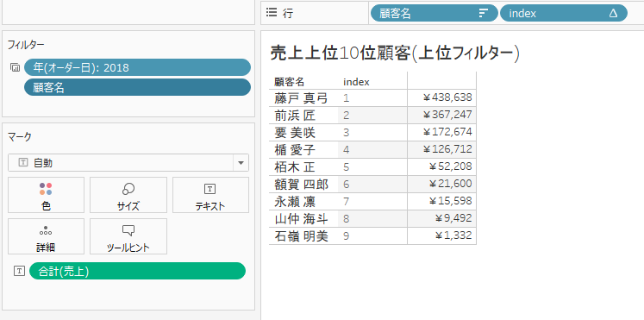The width and height of the screenshot is (644, 320).
Task: Select the customer row 山仲 海斗
Action: 301,218
